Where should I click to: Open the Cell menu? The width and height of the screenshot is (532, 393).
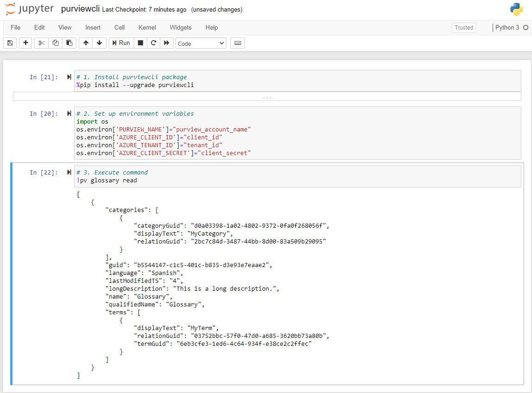(x=119, y=27)
